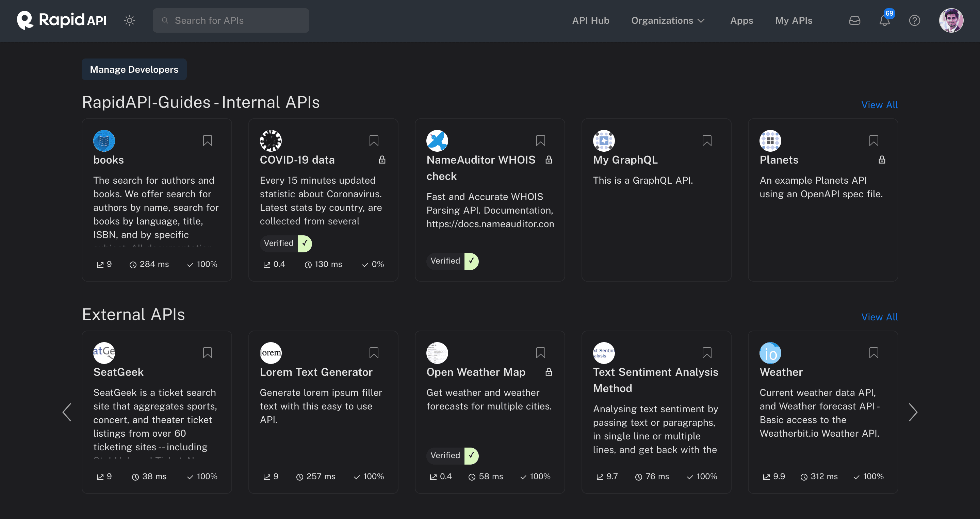Viewport: 980px width, 519px height.
Task: Click the COVID-19 data API icon
Action: pyautogui.click(x=270, y=140)
